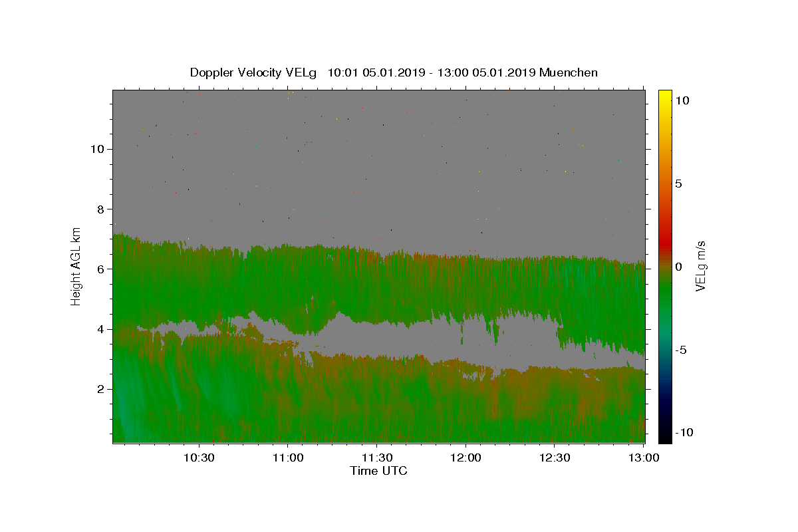Click the yellow top of the colorbar
The height and width of the screenshot is (532, 798).
click(665, 96)
